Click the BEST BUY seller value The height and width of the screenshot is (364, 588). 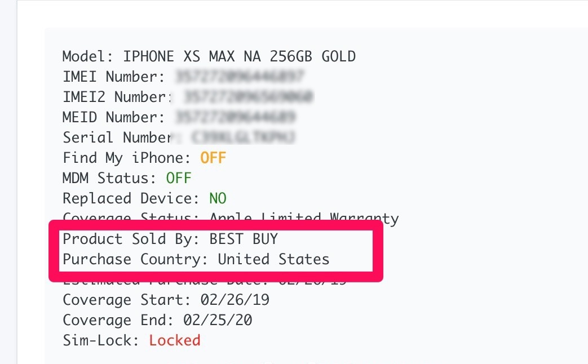[244, 239]
